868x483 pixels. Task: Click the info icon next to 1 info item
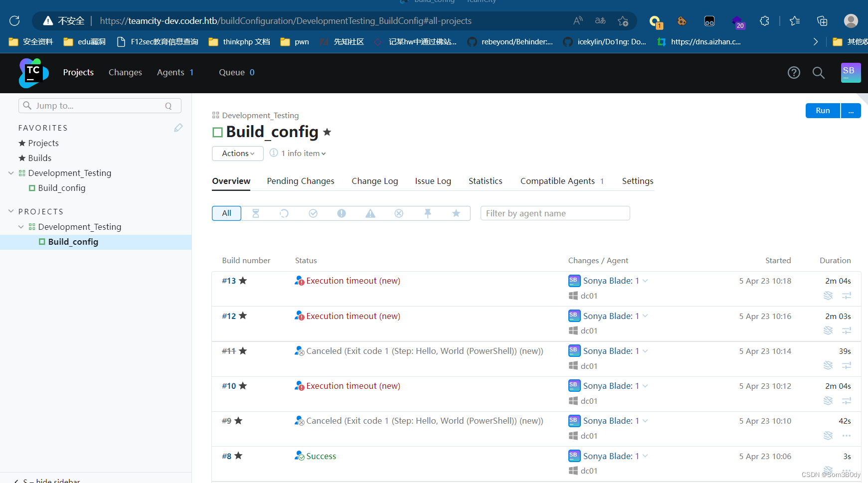tap(274, 153)
